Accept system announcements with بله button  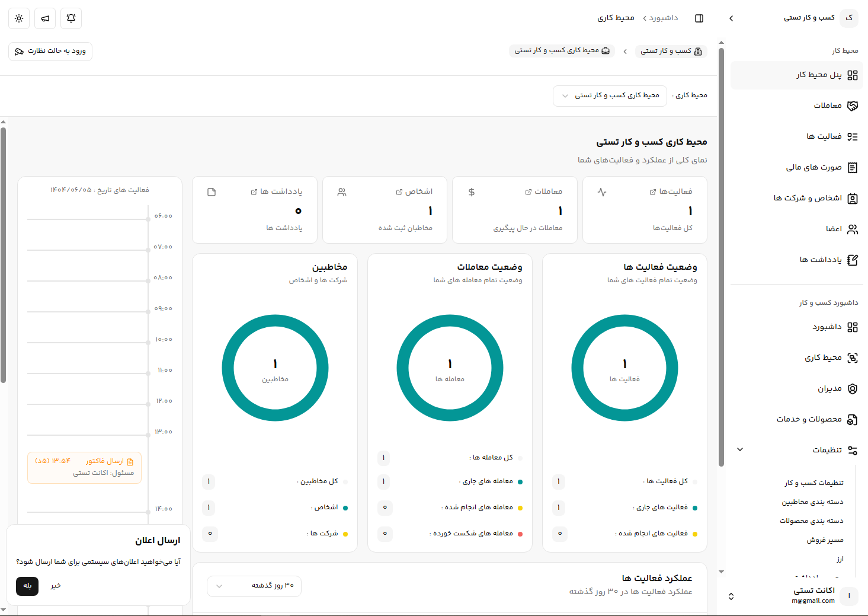[x=27, y=586]
